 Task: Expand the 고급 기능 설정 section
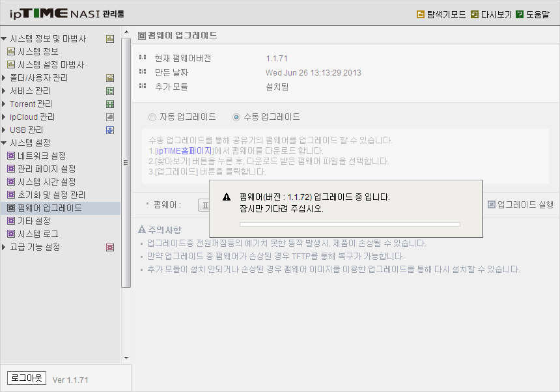coord(3,247)
